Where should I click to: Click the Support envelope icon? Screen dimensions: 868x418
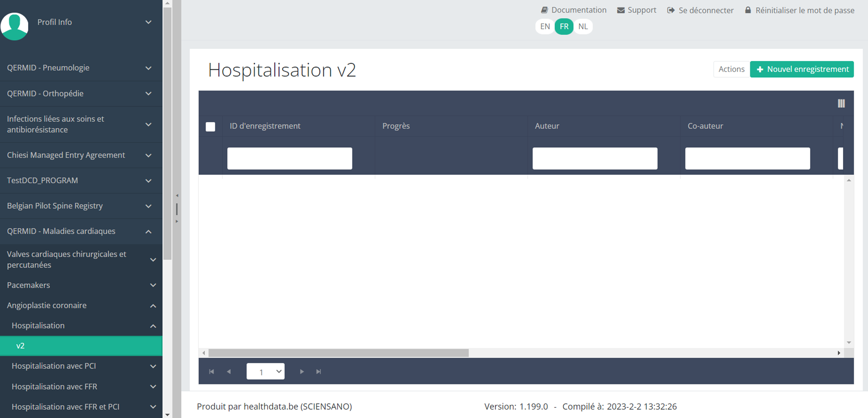[x=621, y=10]
